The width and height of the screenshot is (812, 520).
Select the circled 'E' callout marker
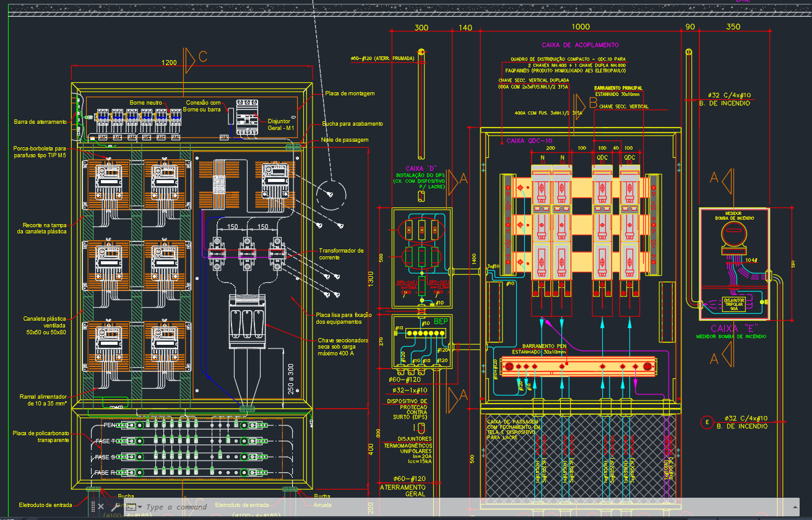pos(706,423)
